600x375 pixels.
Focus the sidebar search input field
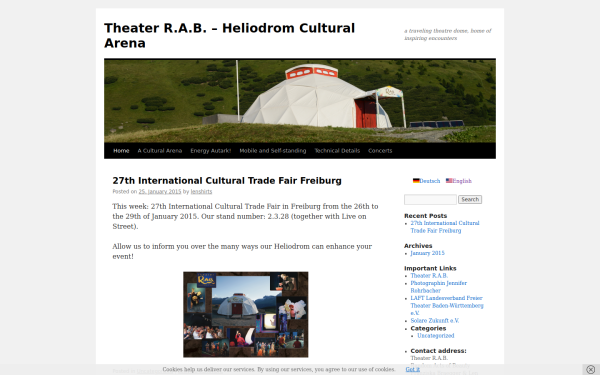tap(430, 199)
